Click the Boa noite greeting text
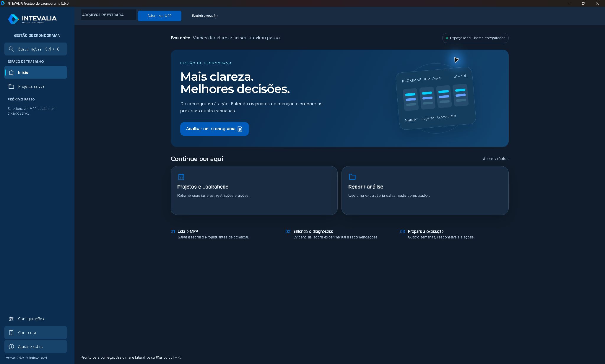Screen dimensions: 605x364 [226, 38]
